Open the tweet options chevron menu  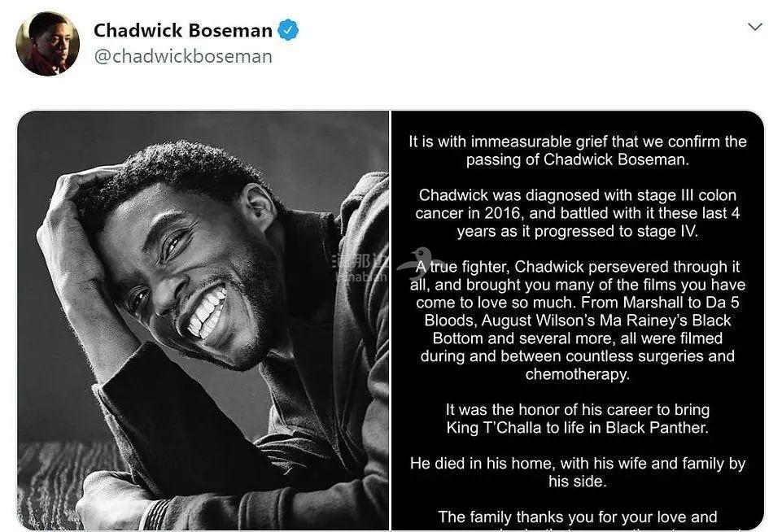(754, 27)
